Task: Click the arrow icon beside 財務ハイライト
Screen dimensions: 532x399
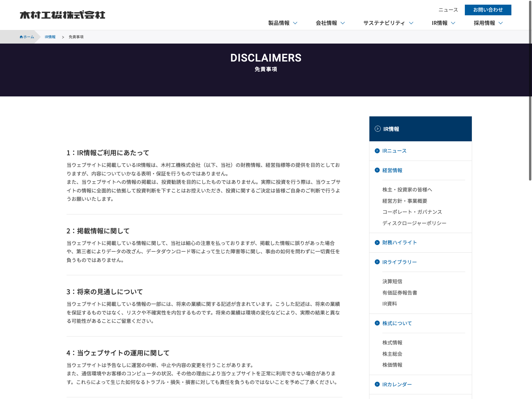Action: pos(377,243)
